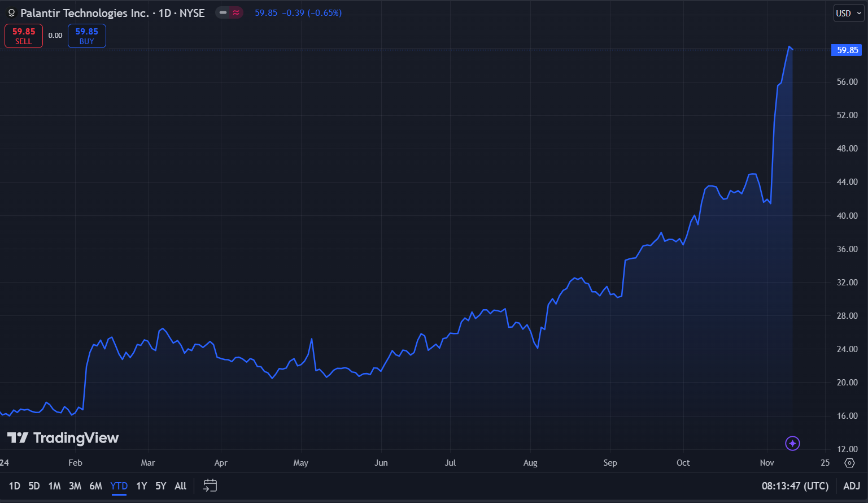Select the 1Y time range
868x503 pixels.
tap(142, 486)
